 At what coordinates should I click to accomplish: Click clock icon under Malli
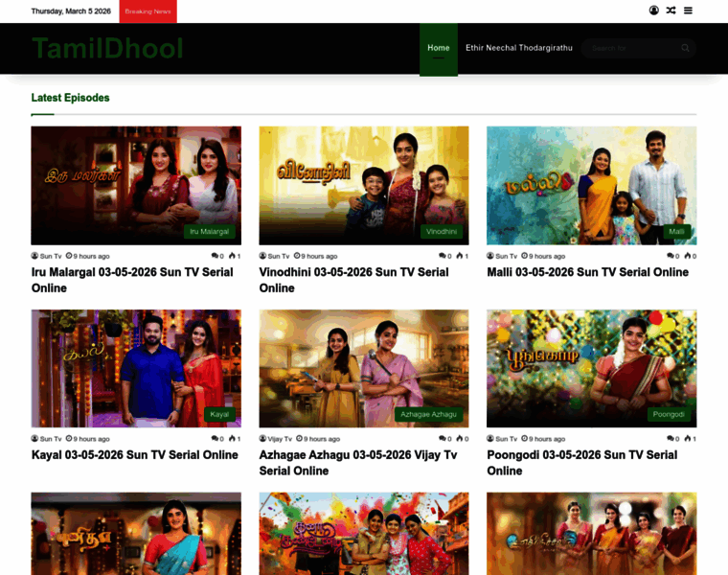(524, 256)
